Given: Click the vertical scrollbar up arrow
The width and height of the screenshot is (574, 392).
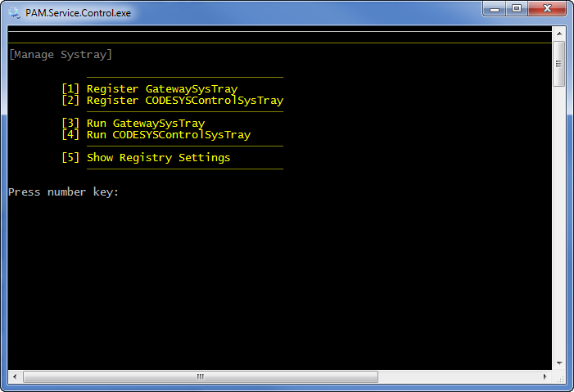Looking at the screenshot, I should [559, 34].
